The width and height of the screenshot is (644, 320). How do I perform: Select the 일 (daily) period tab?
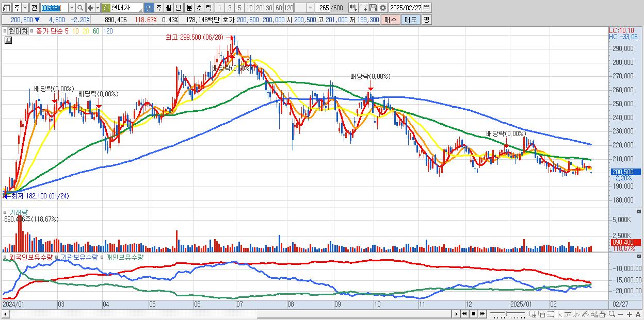[x=149, y=8]
